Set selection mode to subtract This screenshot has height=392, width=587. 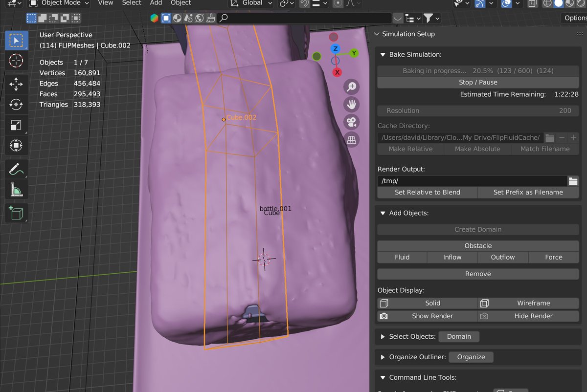(54, 19)
